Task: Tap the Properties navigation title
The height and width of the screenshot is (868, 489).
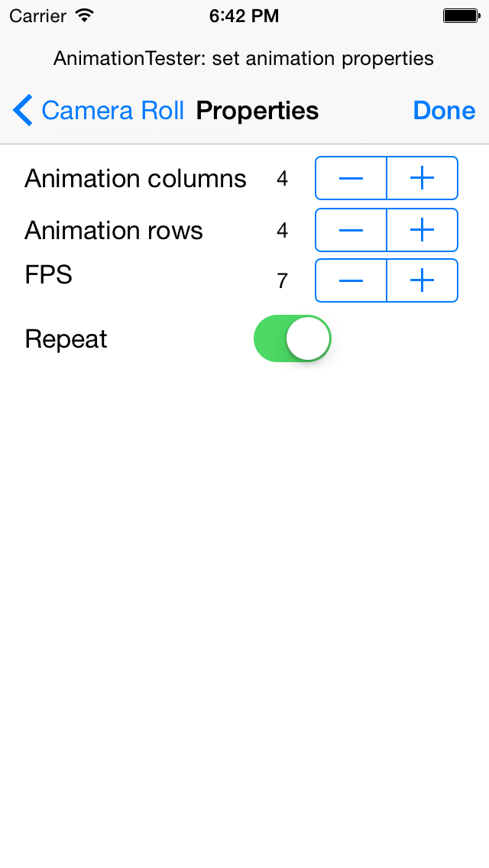Action: (x=257, y=110)
